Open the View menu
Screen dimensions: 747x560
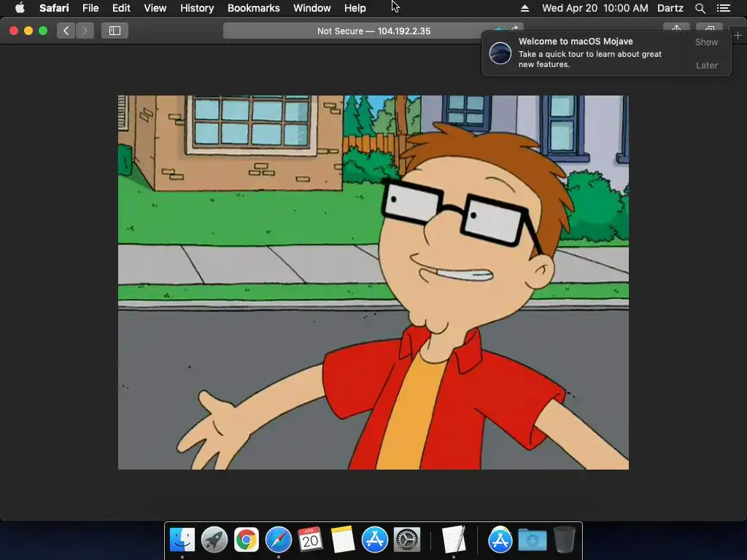click(155, 8)
